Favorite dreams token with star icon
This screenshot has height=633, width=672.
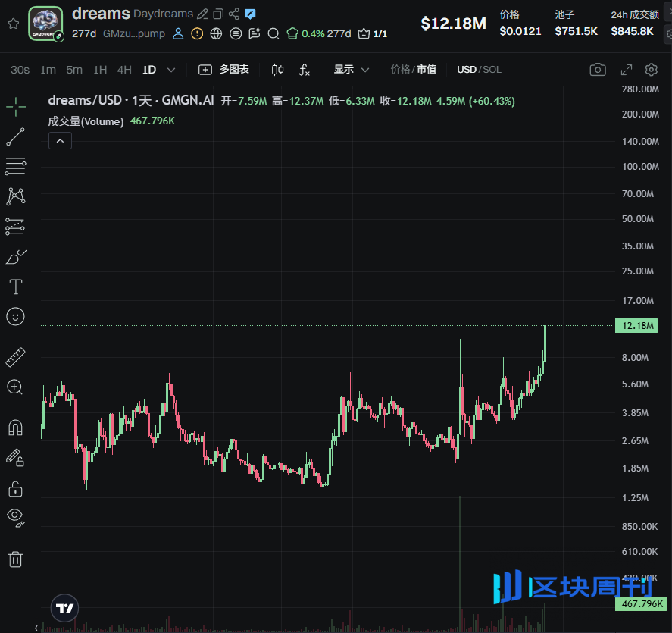pyautogui.click(x=13, y=24)
